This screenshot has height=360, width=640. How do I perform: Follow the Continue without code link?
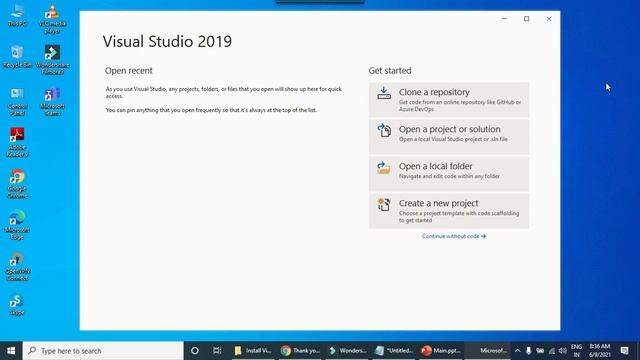pos(453,236)
